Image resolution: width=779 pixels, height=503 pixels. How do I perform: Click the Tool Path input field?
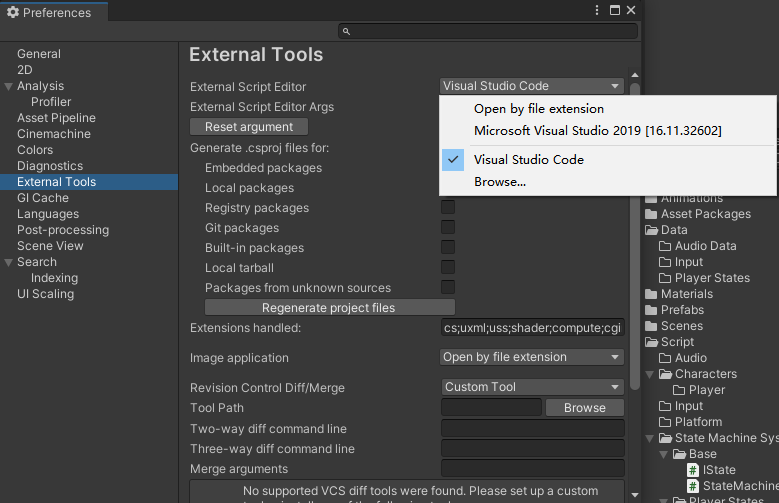[x=491, y=408]
